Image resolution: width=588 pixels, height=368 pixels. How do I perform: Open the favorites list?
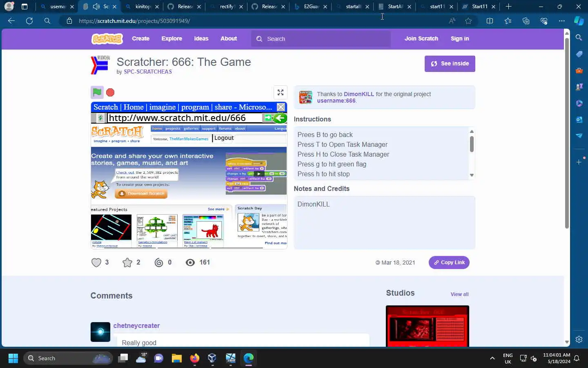pos(508,21)
